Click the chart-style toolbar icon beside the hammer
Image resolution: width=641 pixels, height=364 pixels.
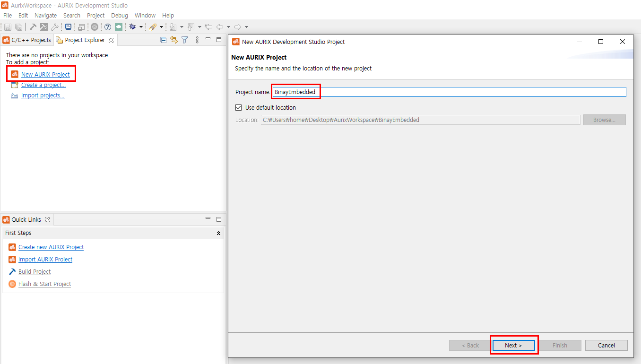(x=44, y=27)
